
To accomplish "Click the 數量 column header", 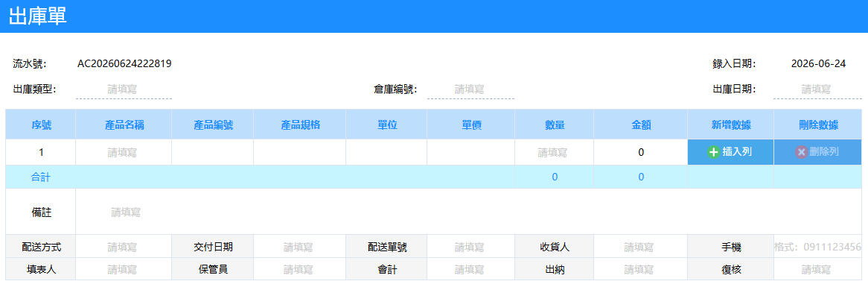I will (x=554, y=124).
